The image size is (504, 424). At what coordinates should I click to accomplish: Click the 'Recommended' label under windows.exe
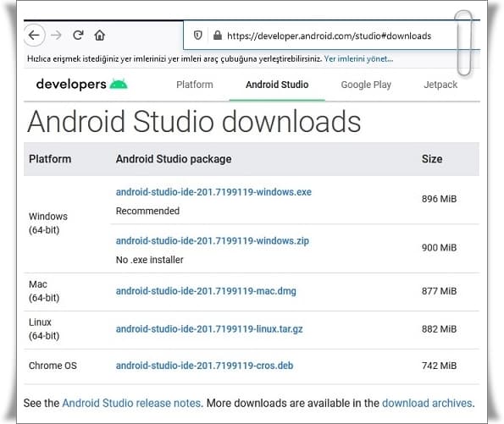(x=147, y=211)
